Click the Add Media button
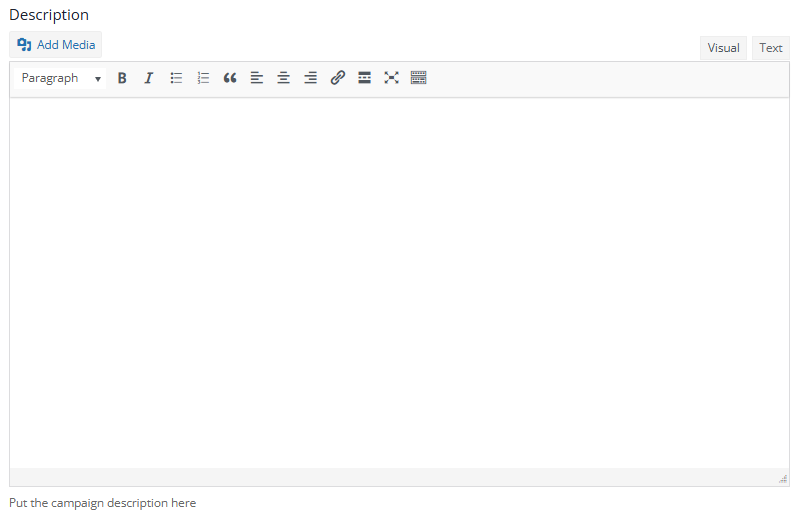Viewport: 801px width, 521px height. click(x=55, y=45)
